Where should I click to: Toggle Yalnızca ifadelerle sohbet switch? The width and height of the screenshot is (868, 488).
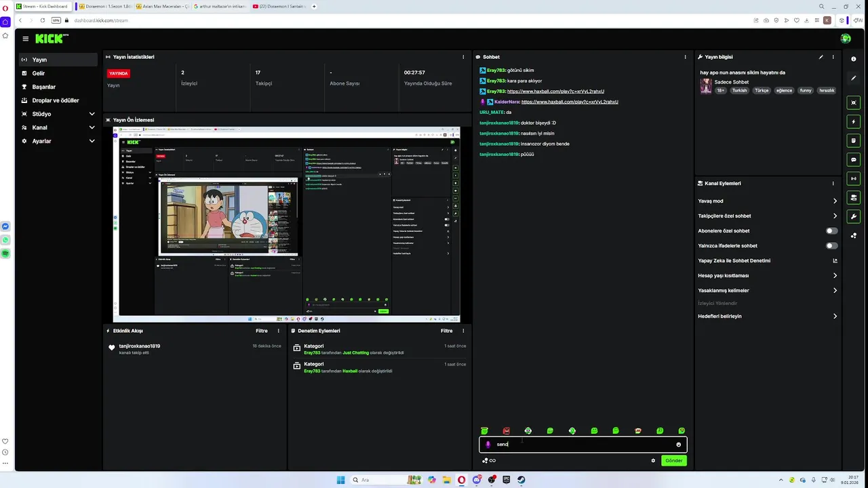[831, 246]
